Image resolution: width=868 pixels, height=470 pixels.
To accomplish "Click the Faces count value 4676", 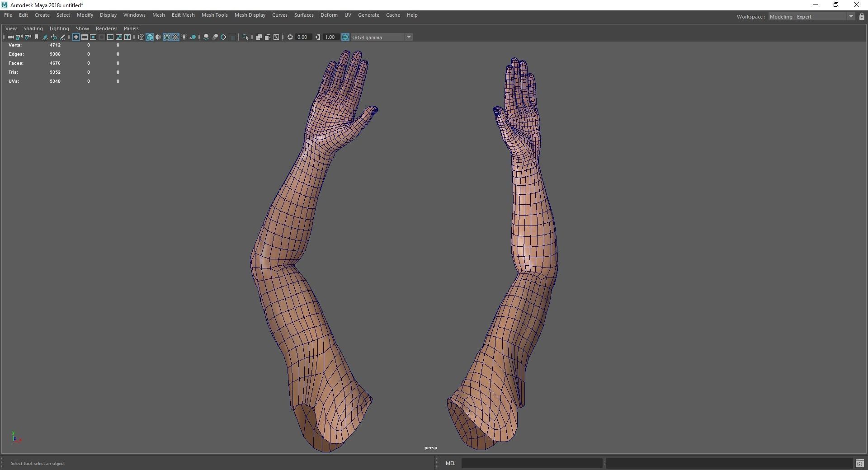I will click(x=55, y=63).
